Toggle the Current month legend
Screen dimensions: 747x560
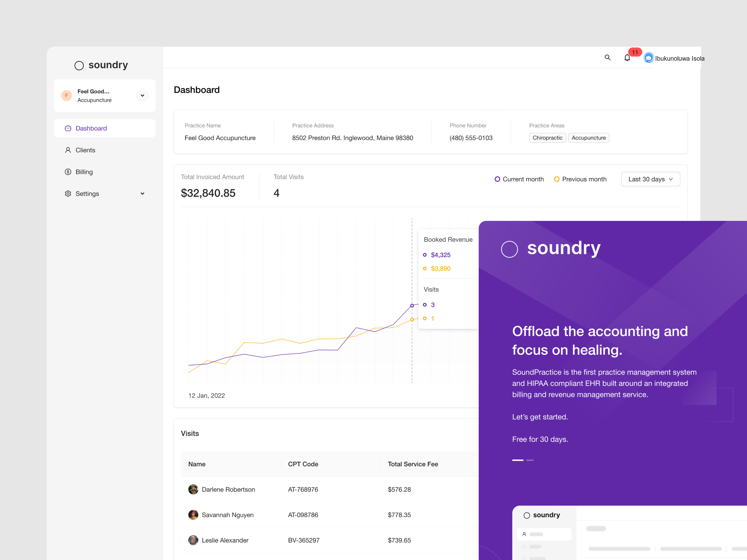(x=519, y=179)
